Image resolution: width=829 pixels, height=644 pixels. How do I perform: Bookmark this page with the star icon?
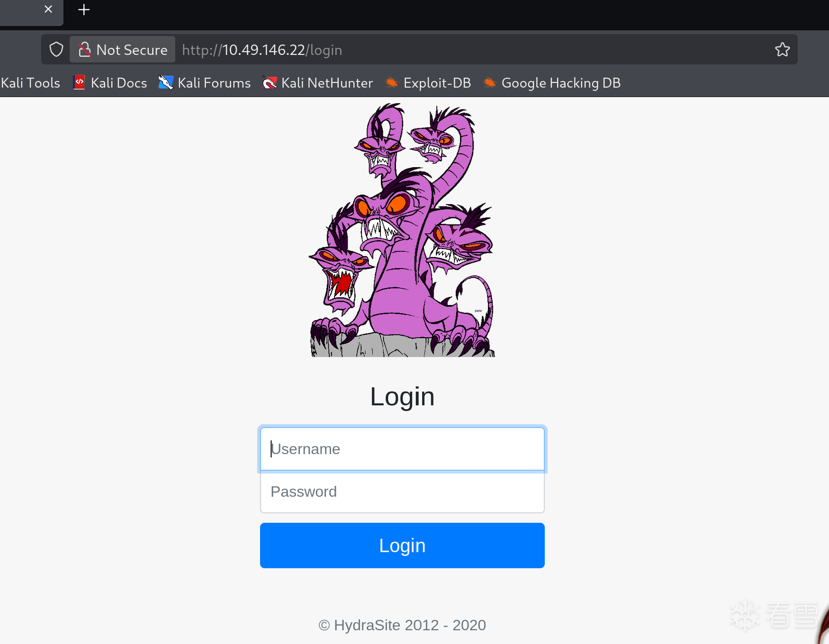coord(783,49)
